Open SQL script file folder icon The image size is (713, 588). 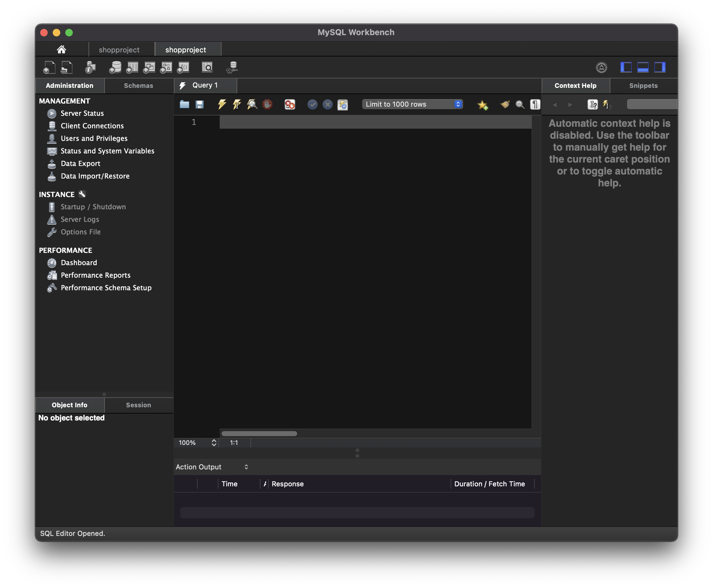184,104
